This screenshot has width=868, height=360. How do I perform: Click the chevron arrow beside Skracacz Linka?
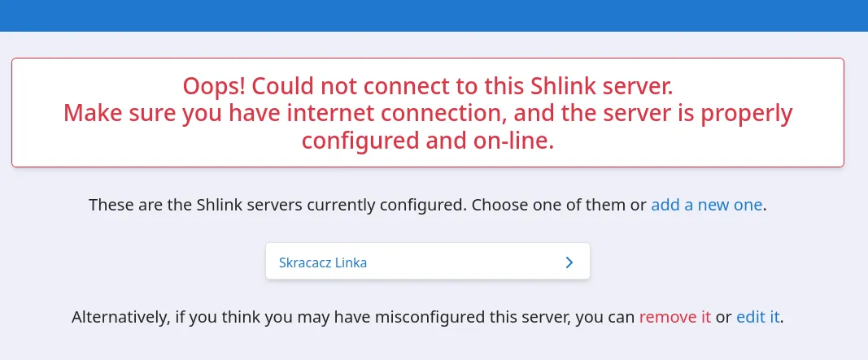coord(569,262)
